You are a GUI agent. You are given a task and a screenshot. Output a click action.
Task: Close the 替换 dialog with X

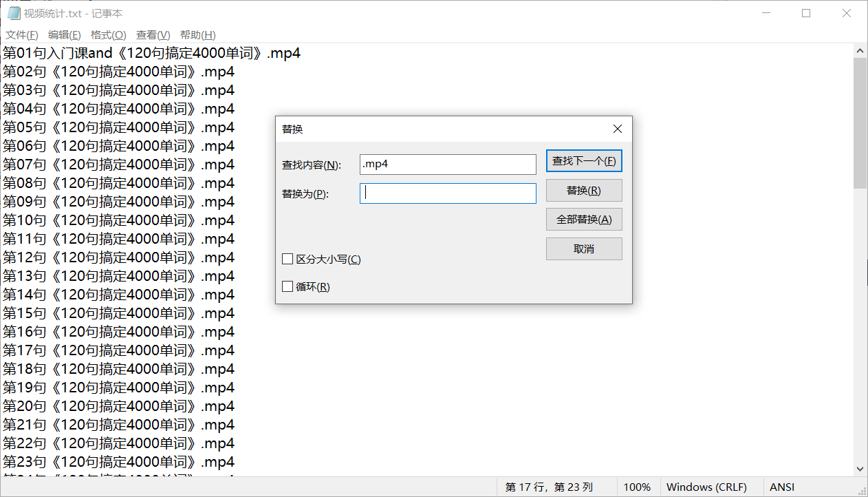[617, 129]
